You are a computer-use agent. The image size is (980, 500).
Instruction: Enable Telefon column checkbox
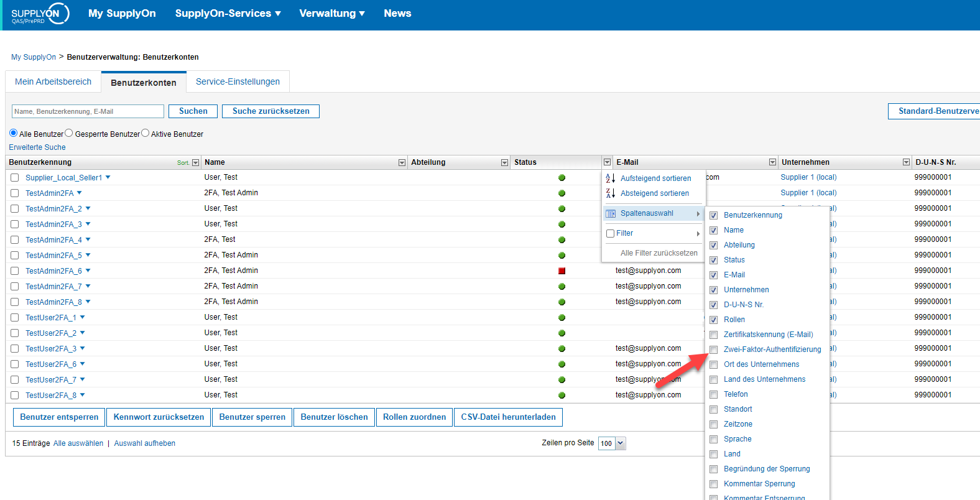[714, 394]
